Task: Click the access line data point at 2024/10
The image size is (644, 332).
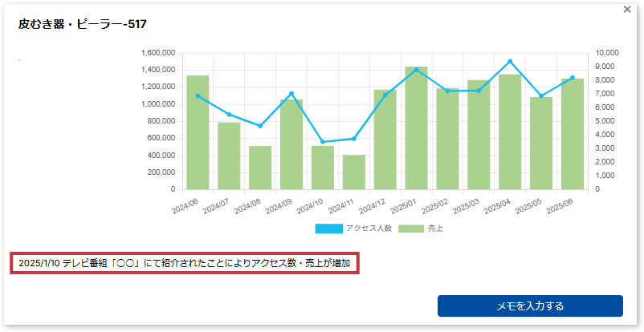Action: coord(323,142)
